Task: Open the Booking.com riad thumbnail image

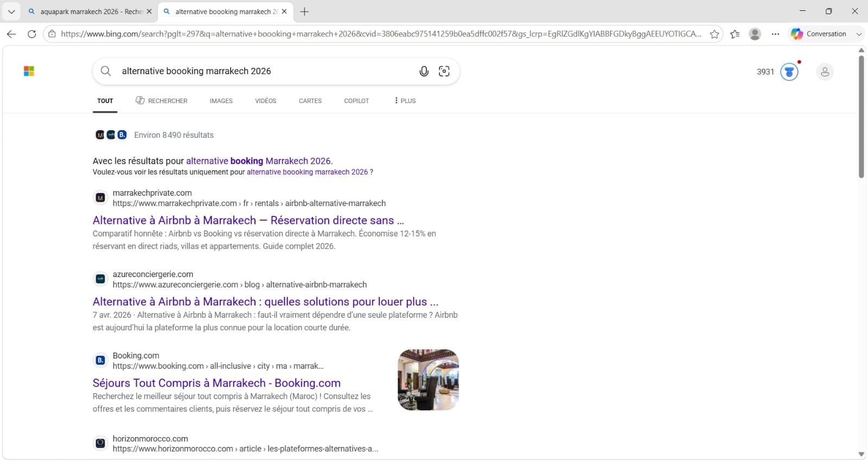Action: point(428,380)
